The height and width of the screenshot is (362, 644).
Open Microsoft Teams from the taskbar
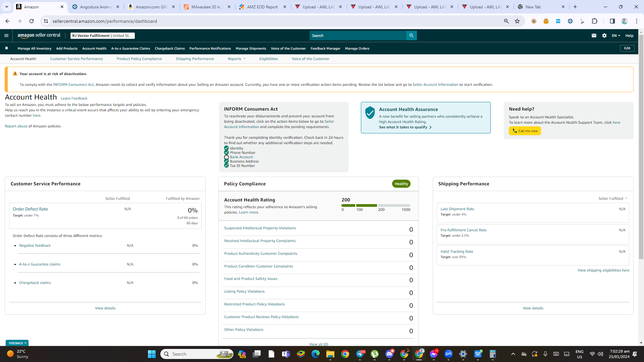(286, 354)
